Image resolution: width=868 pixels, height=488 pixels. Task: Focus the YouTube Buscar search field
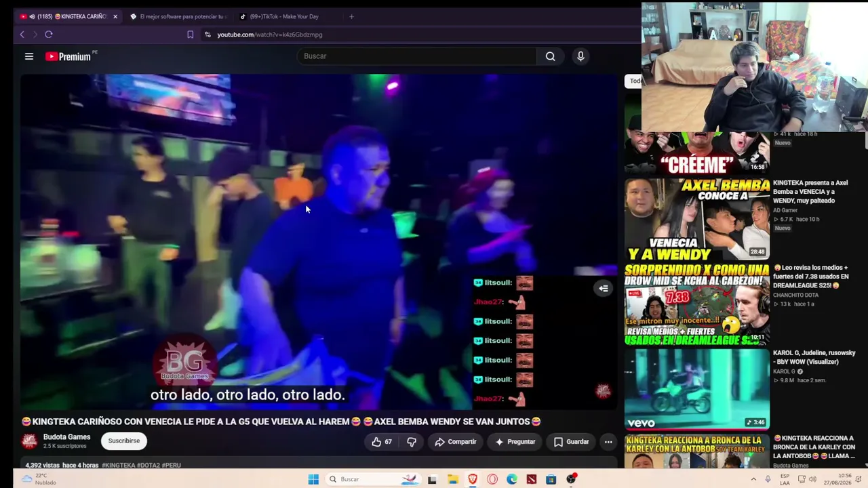click(x=416, y=56)
